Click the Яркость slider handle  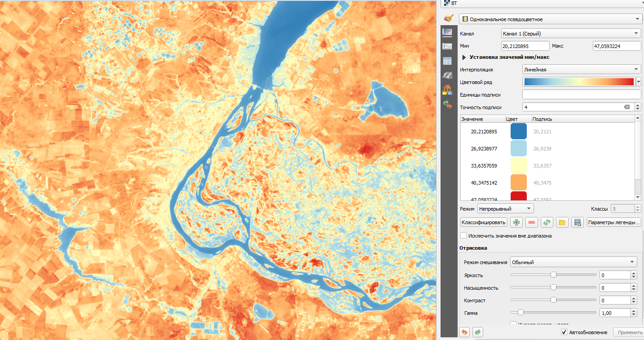[x=553, y=275]
